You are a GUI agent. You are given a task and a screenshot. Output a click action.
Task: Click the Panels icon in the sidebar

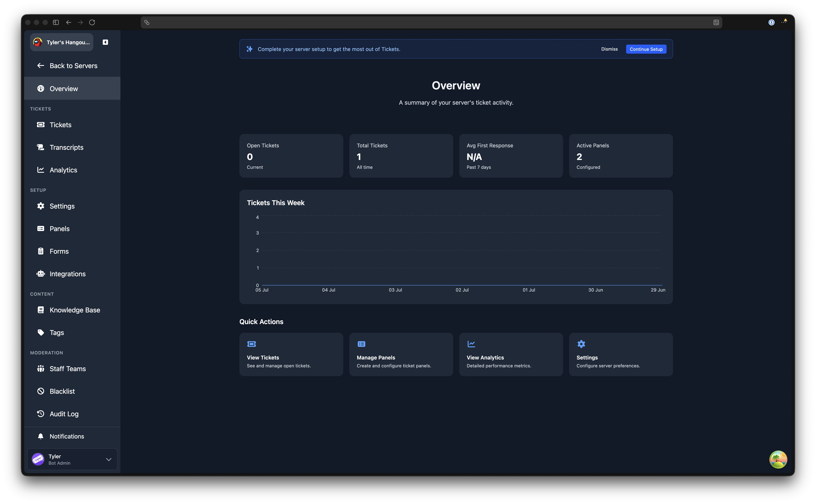point(41,228)
